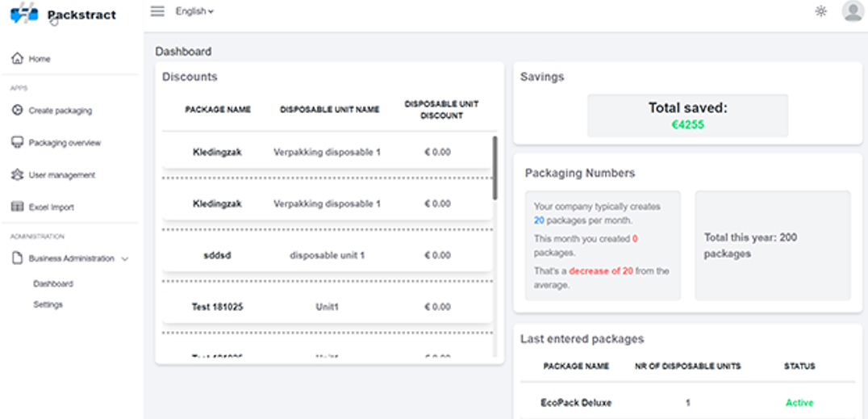Image resolution: width=868 pixels, height=419 pixels.
Task: Click the Packaging overview monitor icon
Action: [x=17, y=143]
